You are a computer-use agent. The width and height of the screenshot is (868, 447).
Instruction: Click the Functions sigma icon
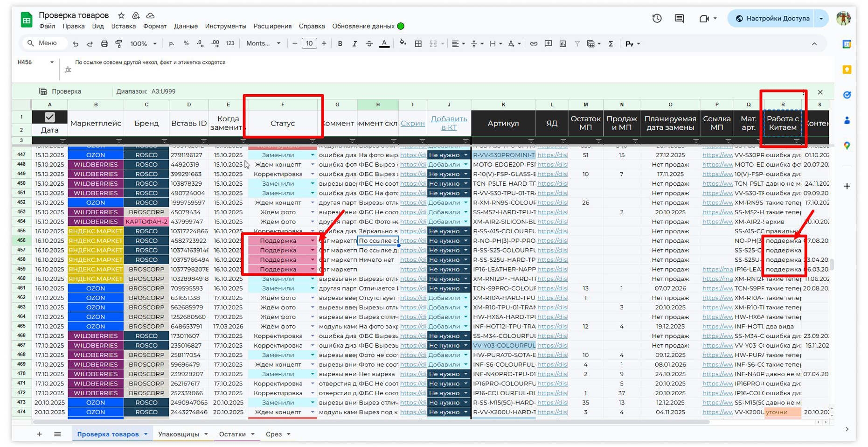[611, 44]
